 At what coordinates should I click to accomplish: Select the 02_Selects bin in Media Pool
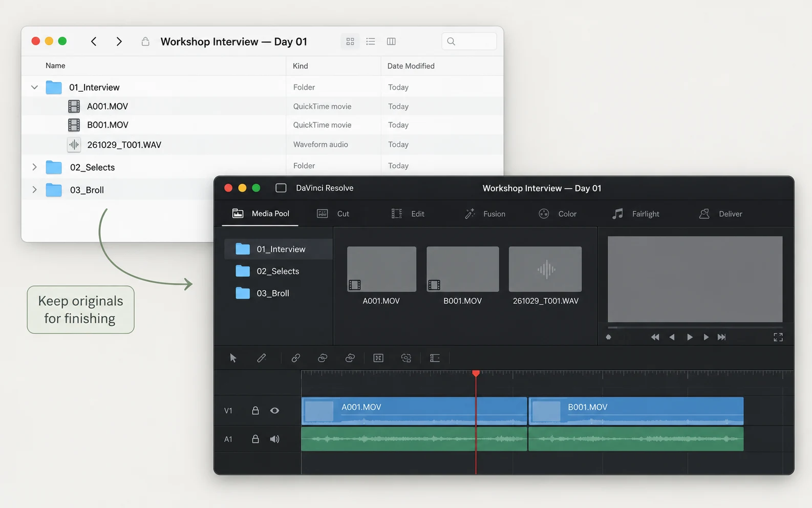279,271
